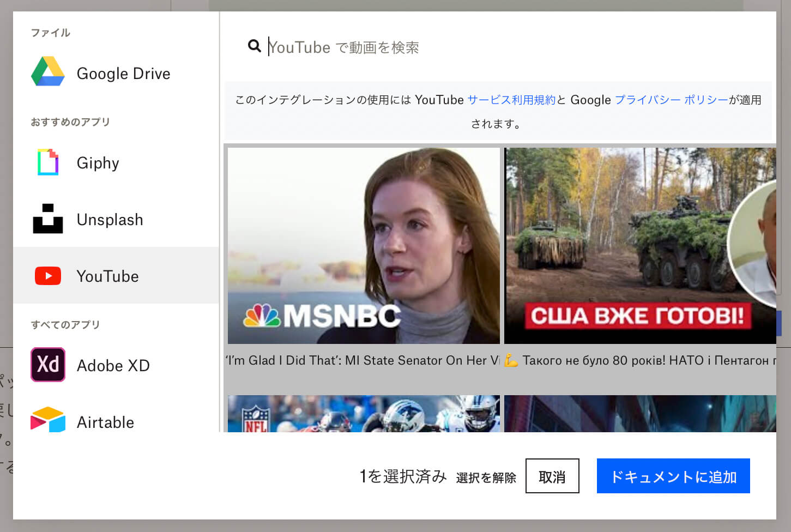Click the ファイル section header
The height and width of the screenshot is (532, 791).
50,33
